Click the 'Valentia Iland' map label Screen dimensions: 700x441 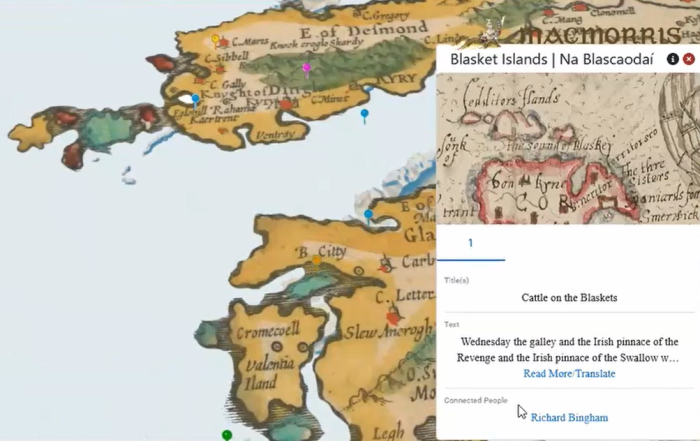coord(269,373)
